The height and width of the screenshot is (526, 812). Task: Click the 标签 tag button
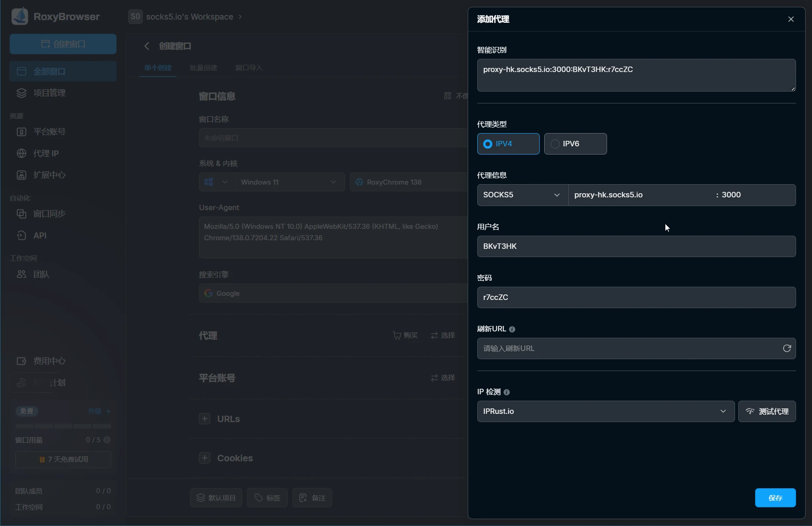[x=267, y=498]
